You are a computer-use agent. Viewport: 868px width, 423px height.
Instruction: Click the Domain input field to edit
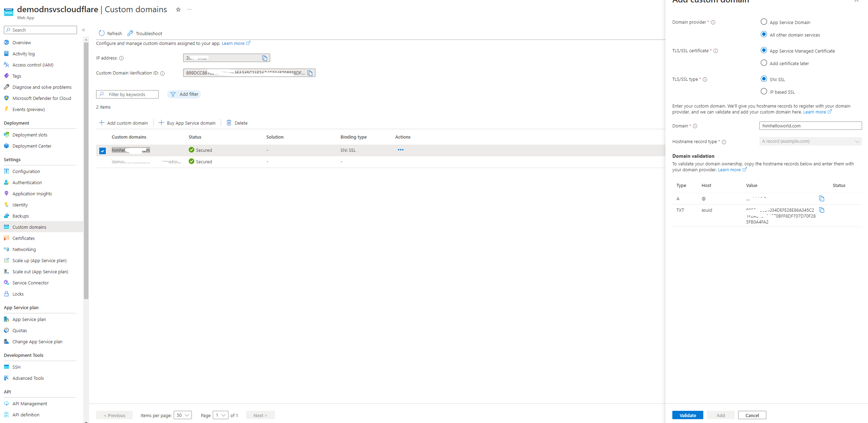click(810, 125)
